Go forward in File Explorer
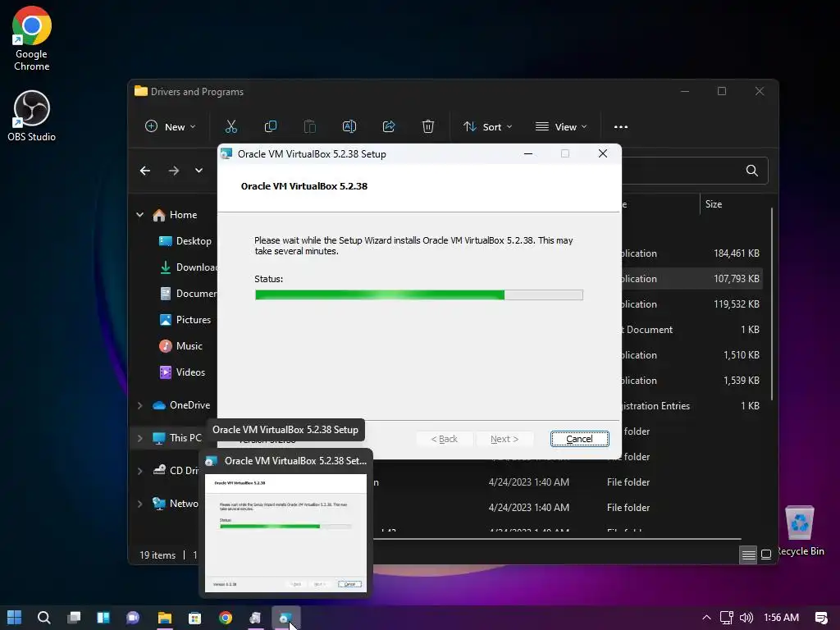The width and height of the screenshot is (840, 630). click(174, 171)
